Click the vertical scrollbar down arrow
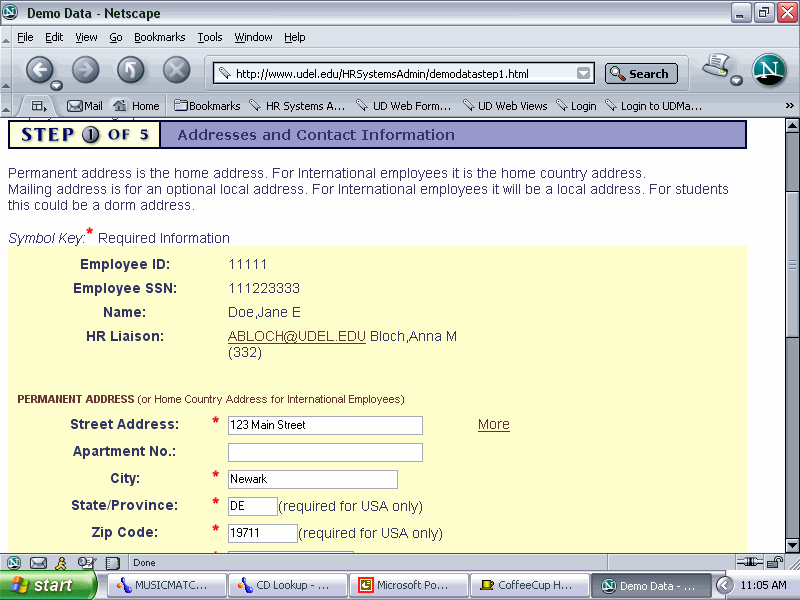This screenshot has width=800, height=600. [x=791, y=543]
